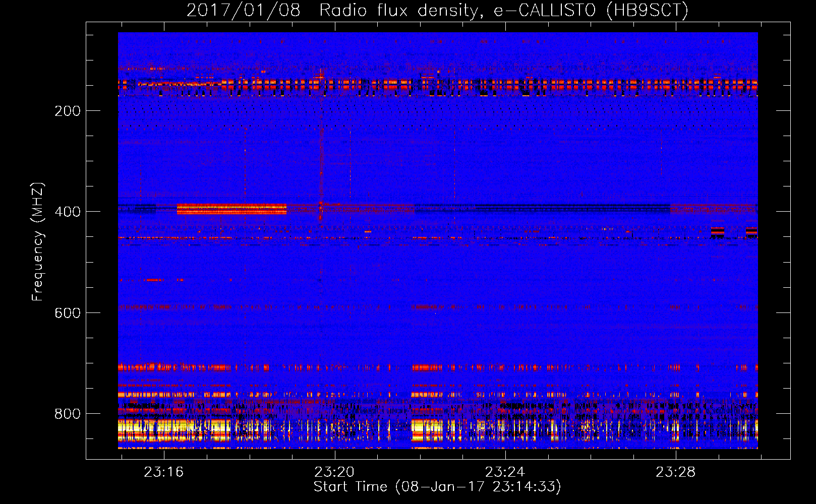Click the Frequency (MHZ) axis title

click(x=38, y=241)
